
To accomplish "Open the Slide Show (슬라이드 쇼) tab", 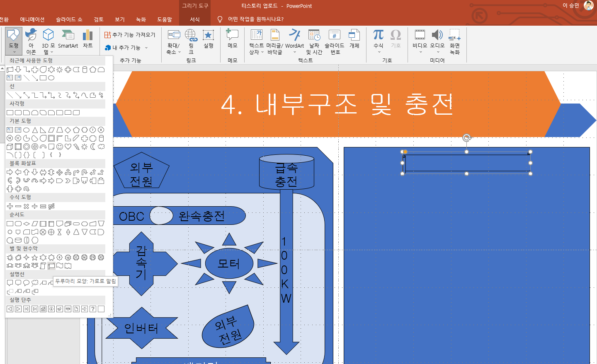I will (x=69, y=19).
